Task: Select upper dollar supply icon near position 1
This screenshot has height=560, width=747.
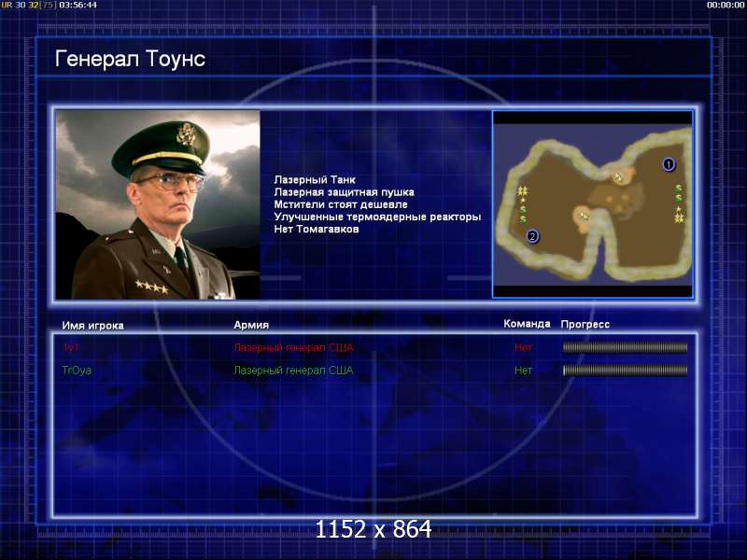Action: click(x=679, y=189)
